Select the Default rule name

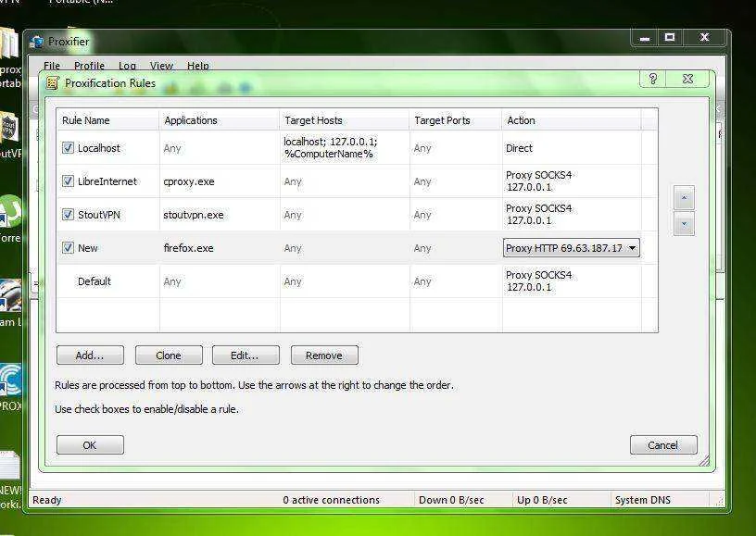[94, 281]
